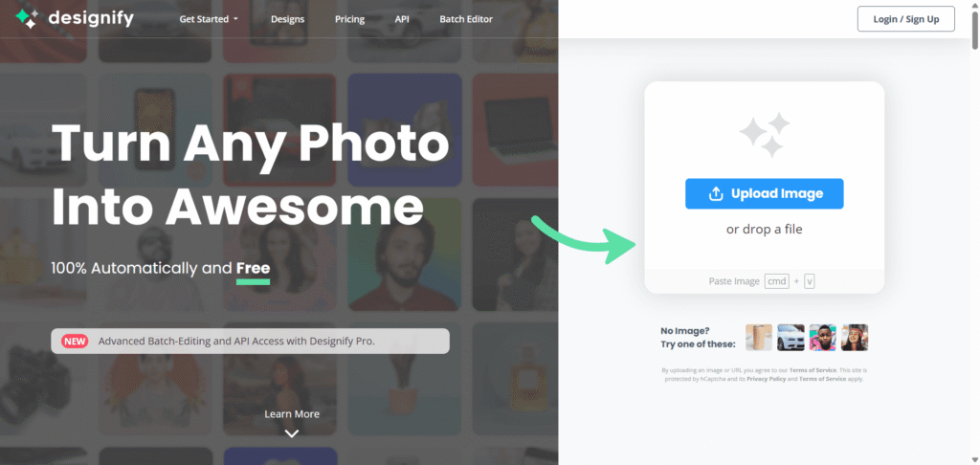
Task: Try the cardboard tube sample image
Action: pyautogui.click(x=759, y=338)
